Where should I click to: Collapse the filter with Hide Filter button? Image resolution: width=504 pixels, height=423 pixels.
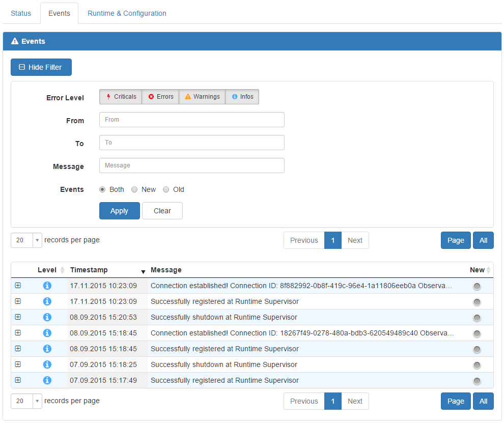[x=41, y=67]
